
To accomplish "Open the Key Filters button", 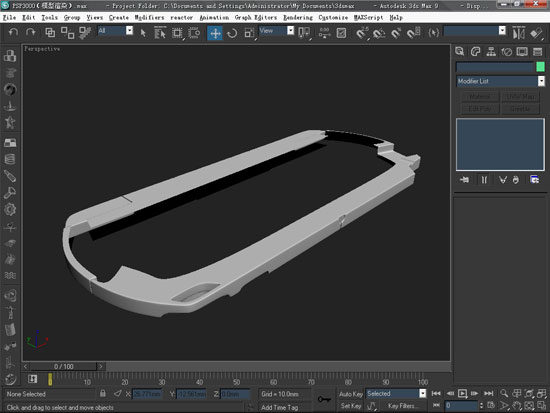I will click(x=403, y=406).
